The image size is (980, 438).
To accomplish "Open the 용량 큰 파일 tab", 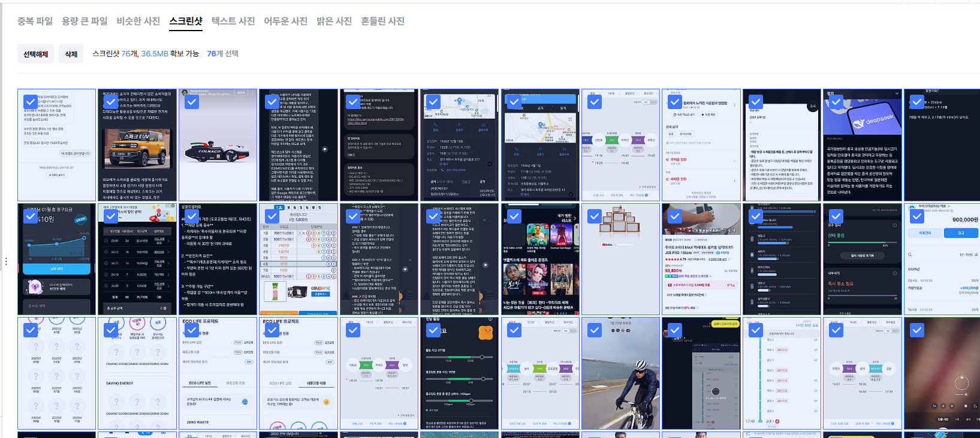I will coord(85,21).
